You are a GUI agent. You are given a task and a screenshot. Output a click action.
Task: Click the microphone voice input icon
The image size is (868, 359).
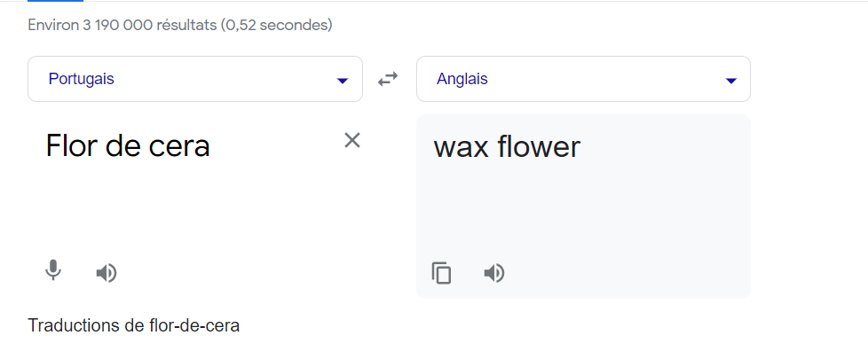[53, 271]
